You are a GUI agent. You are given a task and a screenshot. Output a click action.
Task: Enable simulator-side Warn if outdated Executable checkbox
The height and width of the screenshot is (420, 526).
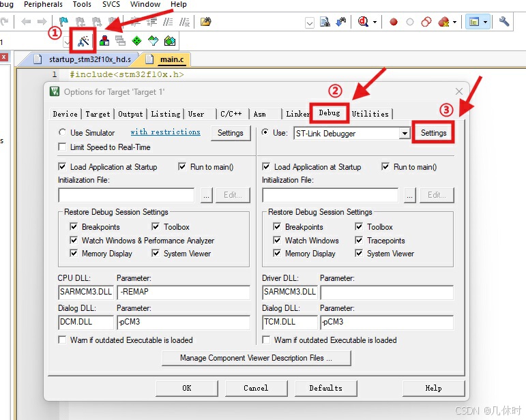tap(62, 340)
